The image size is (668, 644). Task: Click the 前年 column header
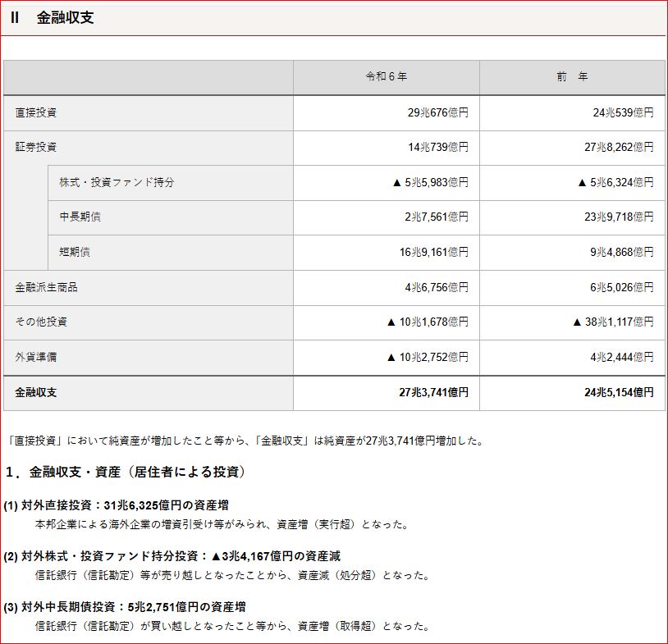coord(571,76)
